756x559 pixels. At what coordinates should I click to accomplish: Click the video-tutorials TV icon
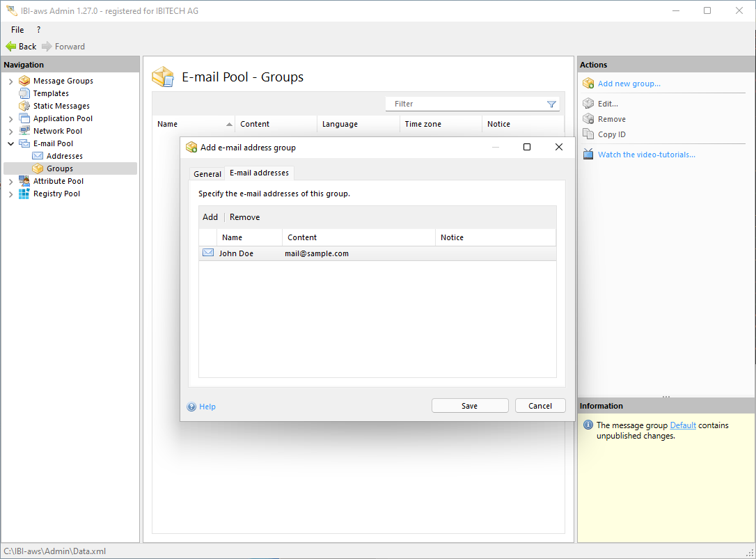tap(588, 155)
